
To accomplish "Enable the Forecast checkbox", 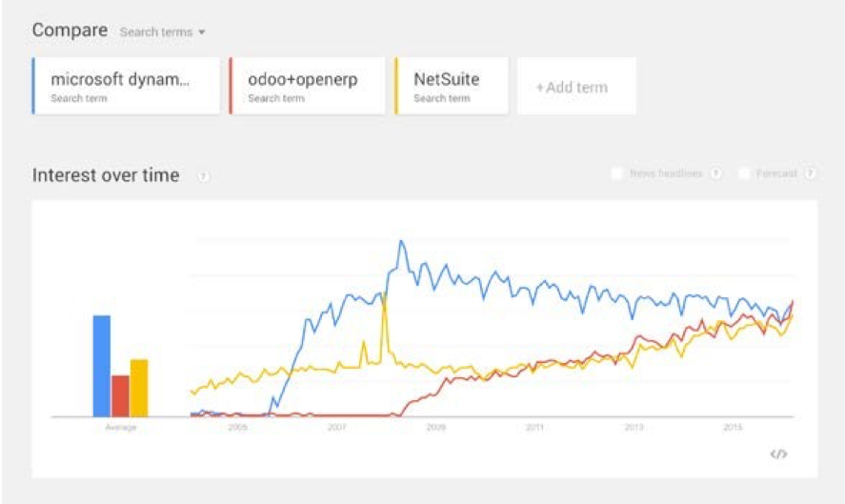I will (x=744, y=173).
